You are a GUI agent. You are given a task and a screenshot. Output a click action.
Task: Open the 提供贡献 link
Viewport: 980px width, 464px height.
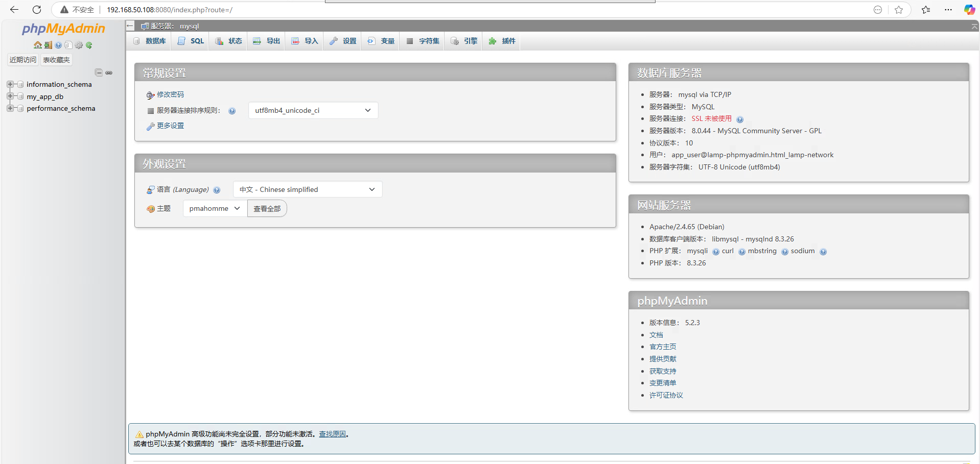663,359
